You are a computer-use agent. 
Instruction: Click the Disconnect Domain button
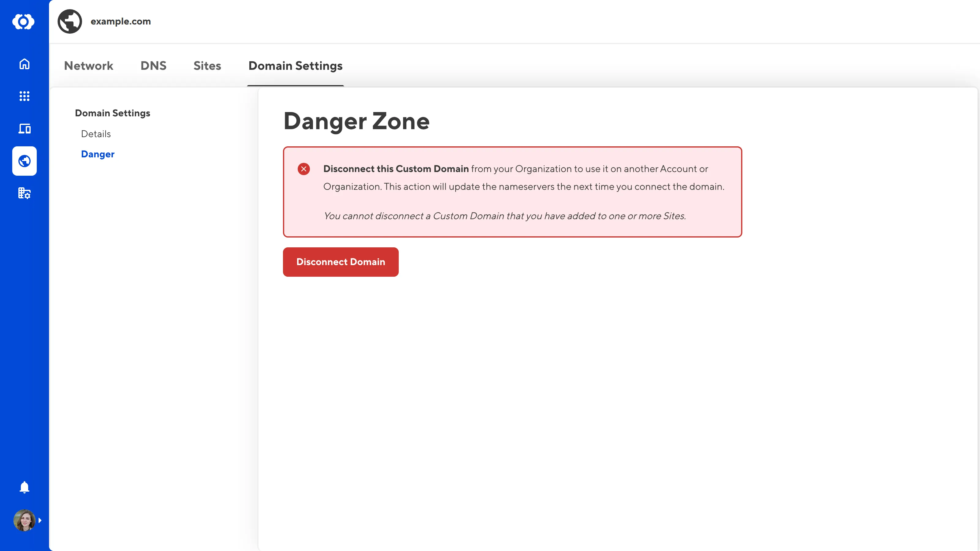[x=341, y=262]
